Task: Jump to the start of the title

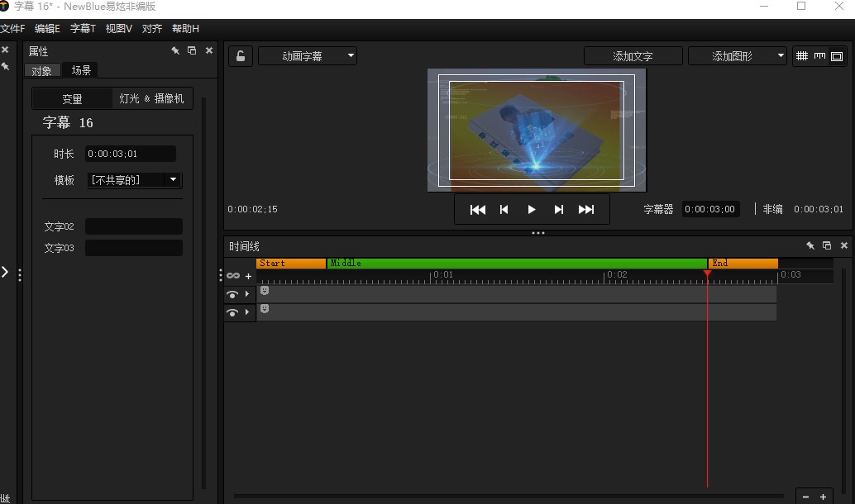Action: point(478,210)
